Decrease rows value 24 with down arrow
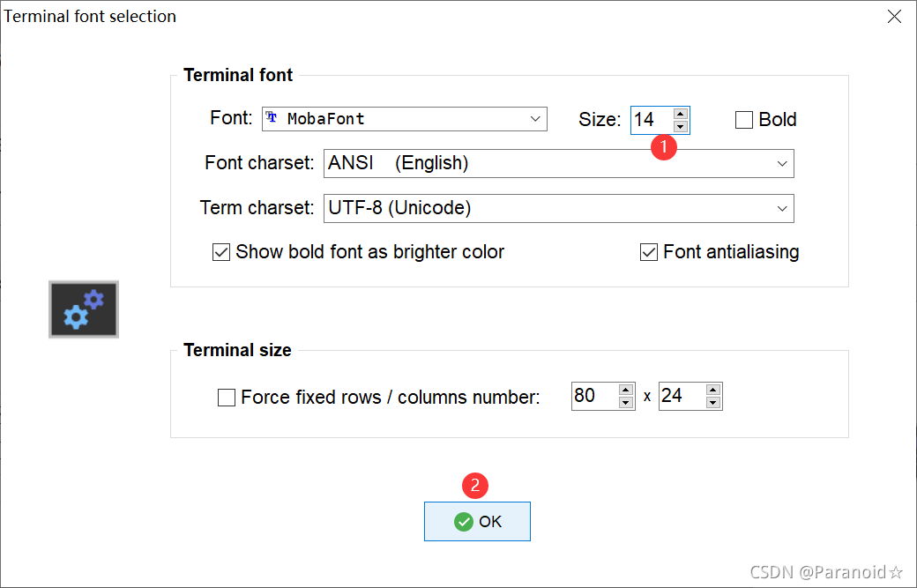The height and width of the screenshot is (588, 917). (x=713, y=402)
